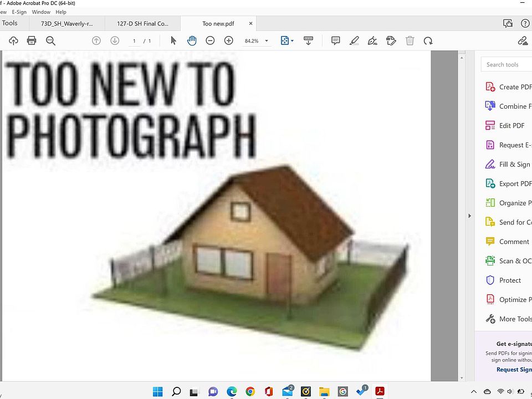Open More Tools

click(508, 319)
